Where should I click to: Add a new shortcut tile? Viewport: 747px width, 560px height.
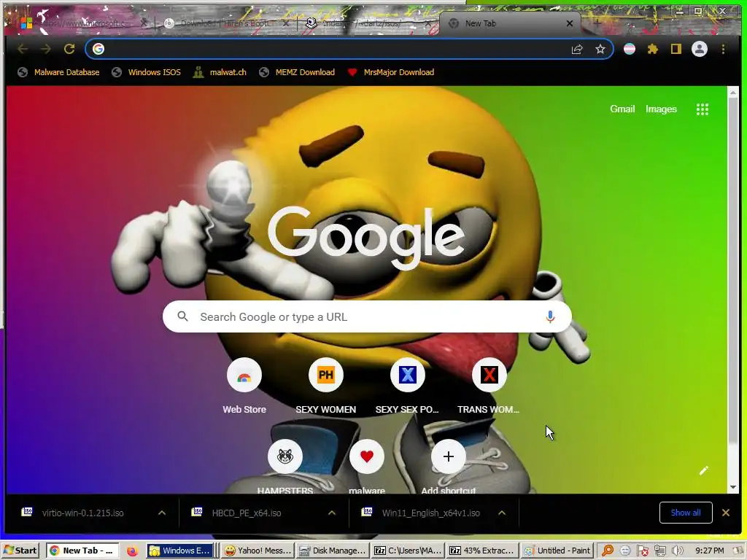(449, 467)
